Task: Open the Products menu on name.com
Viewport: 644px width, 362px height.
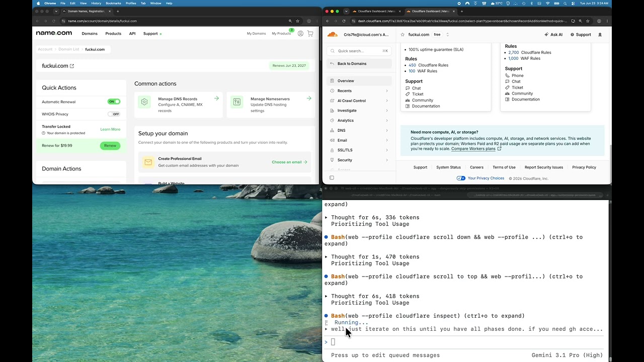Action: point(113,34)
